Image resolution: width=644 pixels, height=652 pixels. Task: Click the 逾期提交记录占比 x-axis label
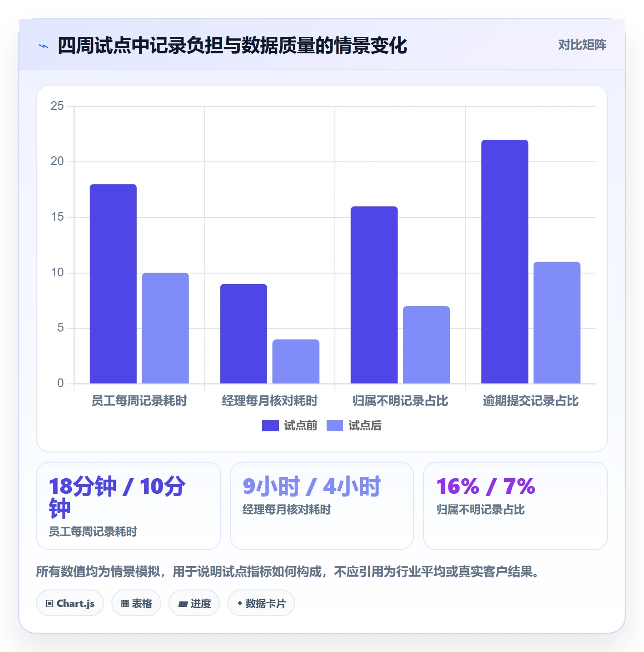click(531, 401)
